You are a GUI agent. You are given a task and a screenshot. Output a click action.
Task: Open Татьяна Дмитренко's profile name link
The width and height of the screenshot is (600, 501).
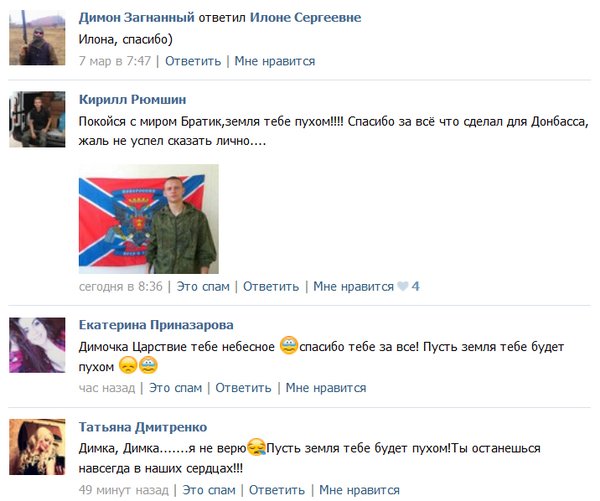[x=143, y=427]
